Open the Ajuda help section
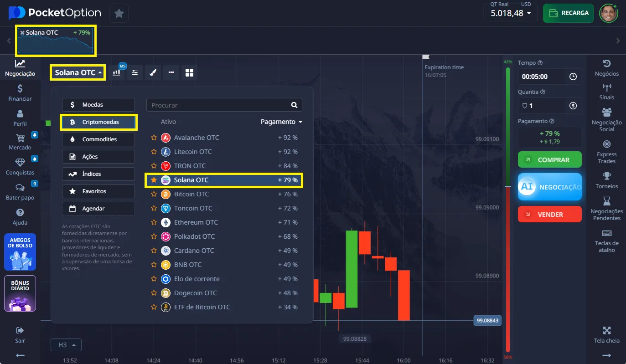Viewport: 626px width, 364px height. (x=20, y=217)
